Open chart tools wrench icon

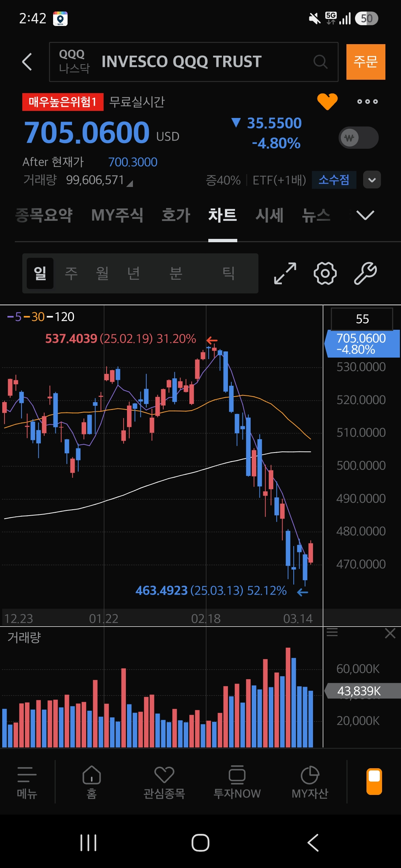[x=365, y=273]
